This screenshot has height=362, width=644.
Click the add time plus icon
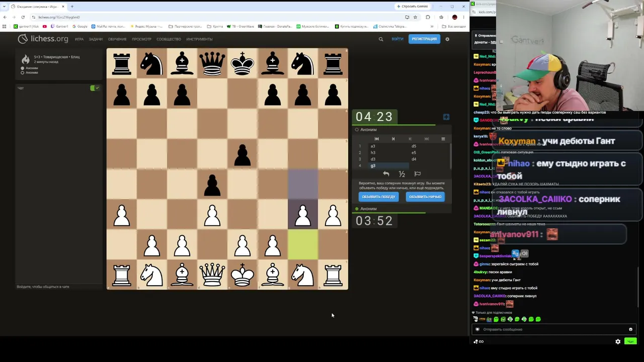pyautogui.click(x=446, y=117)
